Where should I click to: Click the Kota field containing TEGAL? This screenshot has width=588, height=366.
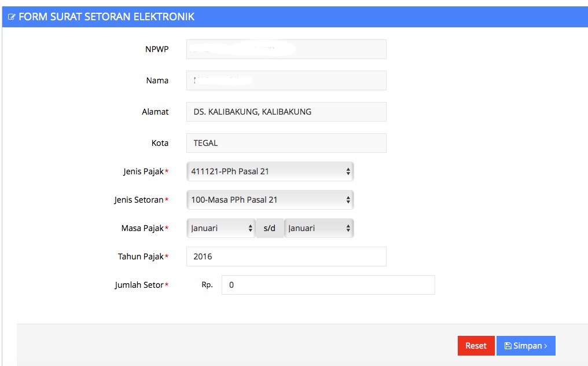286,143
